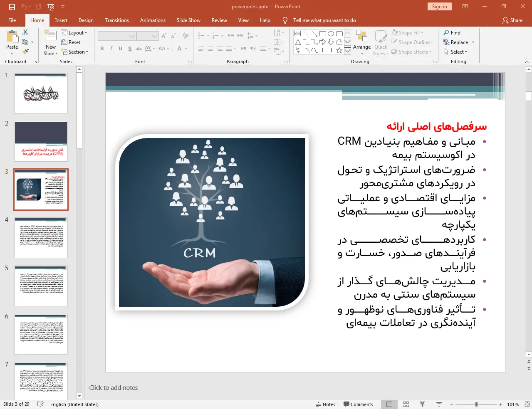Select the star shape in shapes gallery

coord(339,50)
